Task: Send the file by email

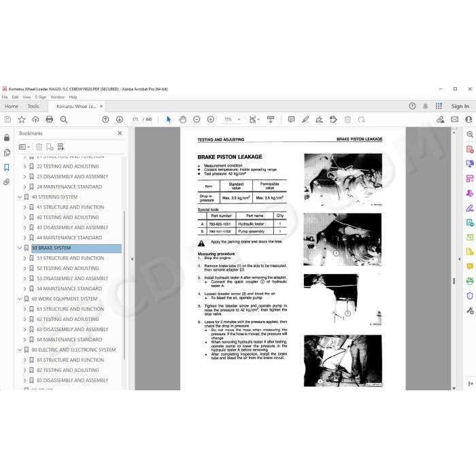Action: click(454, 120)
